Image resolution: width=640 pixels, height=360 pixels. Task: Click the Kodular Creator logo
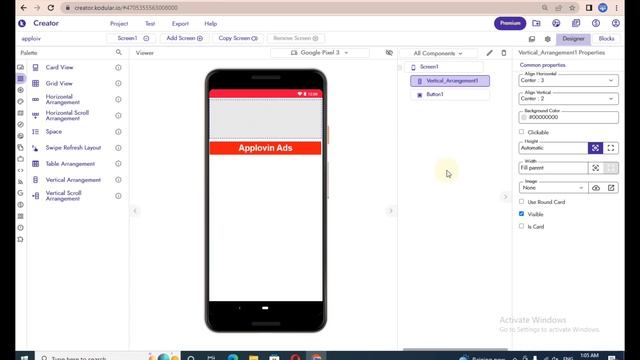point(22,23)
